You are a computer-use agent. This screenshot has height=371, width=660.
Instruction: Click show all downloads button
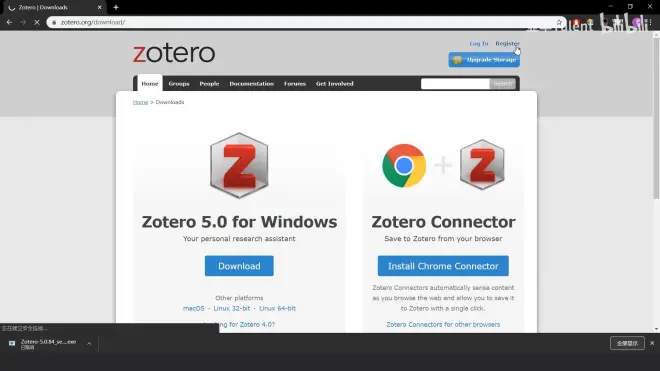(627, 343)
